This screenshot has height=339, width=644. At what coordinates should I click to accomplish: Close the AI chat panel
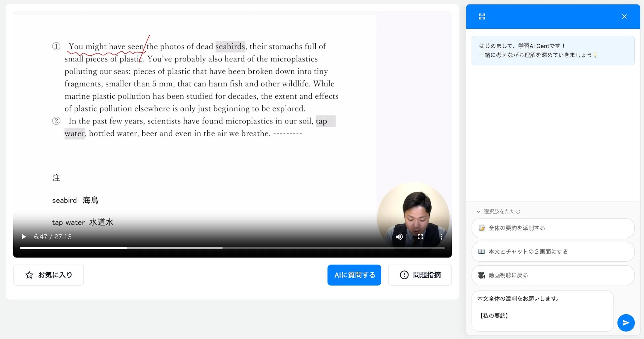(x=624, y=17)
